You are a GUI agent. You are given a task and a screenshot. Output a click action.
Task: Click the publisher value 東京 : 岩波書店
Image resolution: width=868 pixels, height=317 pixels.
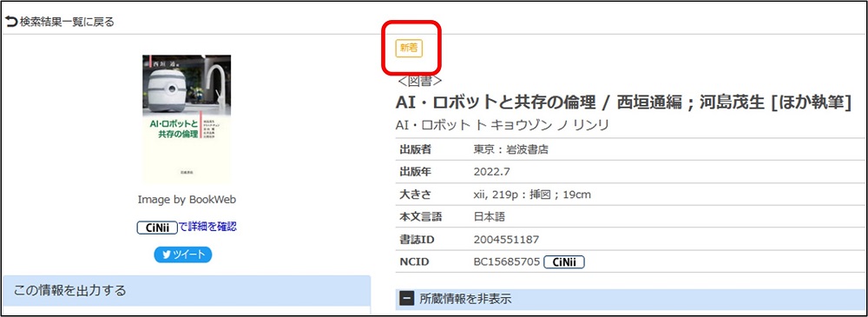pos(511,149)
